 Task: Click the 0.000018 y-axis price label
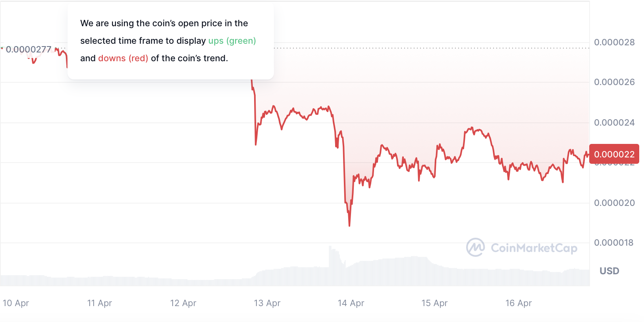coord(614,242)
